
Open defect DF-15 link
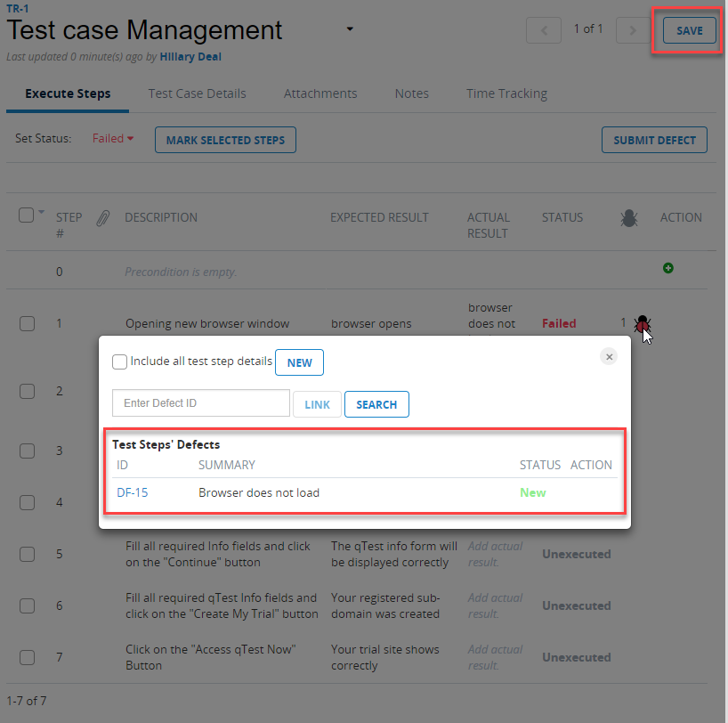pyautogui.click(x=132, y=492)
